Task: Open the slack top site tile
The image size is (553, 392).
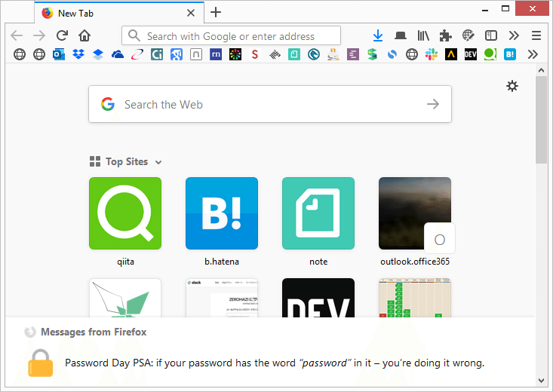Action: click(222, 298)
